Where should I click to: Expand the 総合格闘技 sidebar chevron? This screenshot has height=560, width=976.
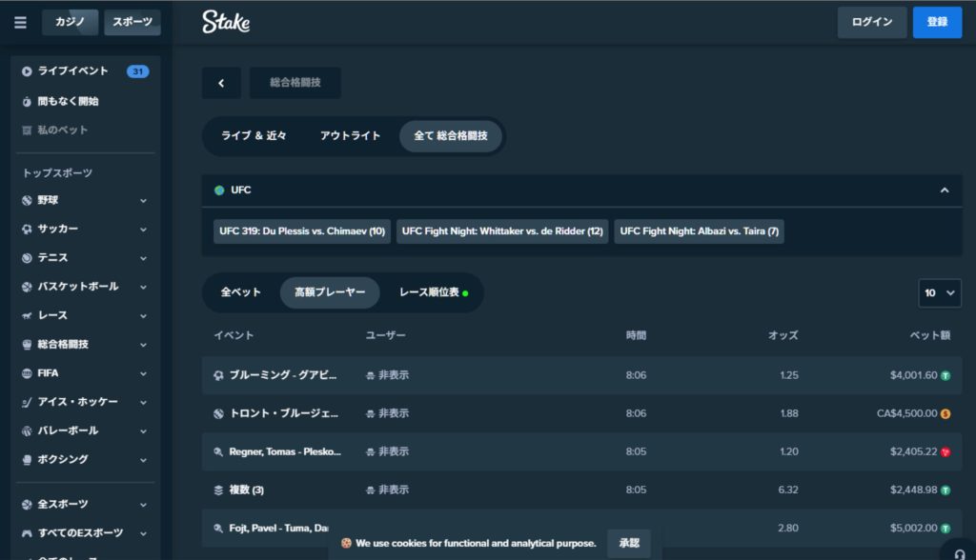tap(143, 344)
